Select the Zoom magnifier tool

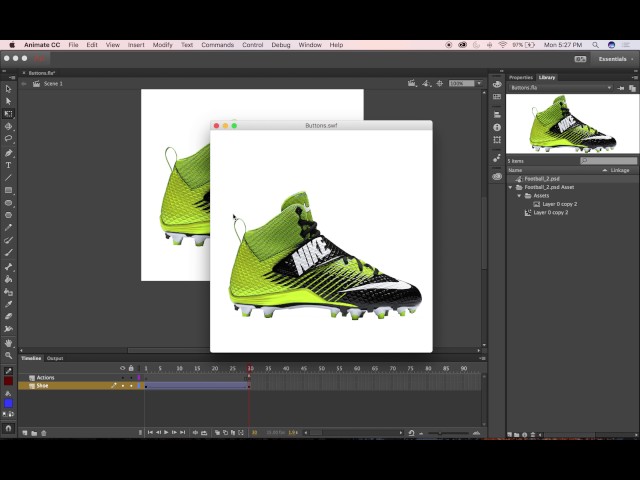pos(8,356)
